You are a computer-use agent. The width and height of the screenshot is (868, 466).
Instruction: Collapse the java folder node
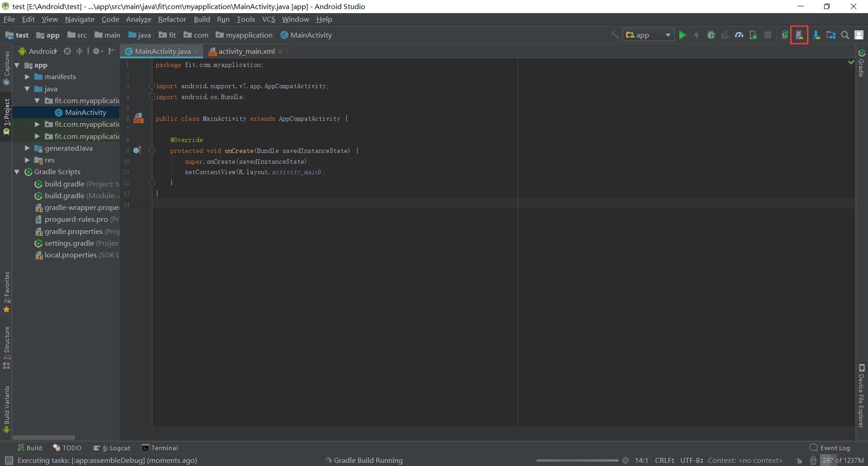pyautogui.click(x=27, y=89)
